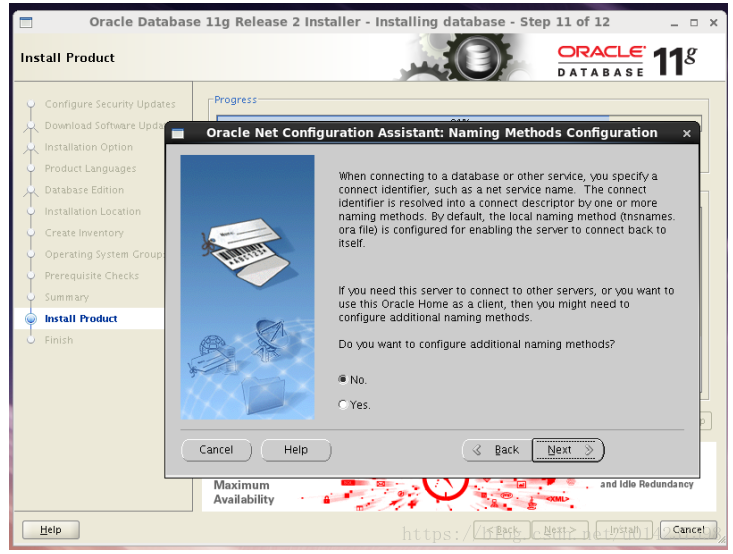Select Prerequisite Checks step
This screenshot has width=733, height=554.
[92, 276]
